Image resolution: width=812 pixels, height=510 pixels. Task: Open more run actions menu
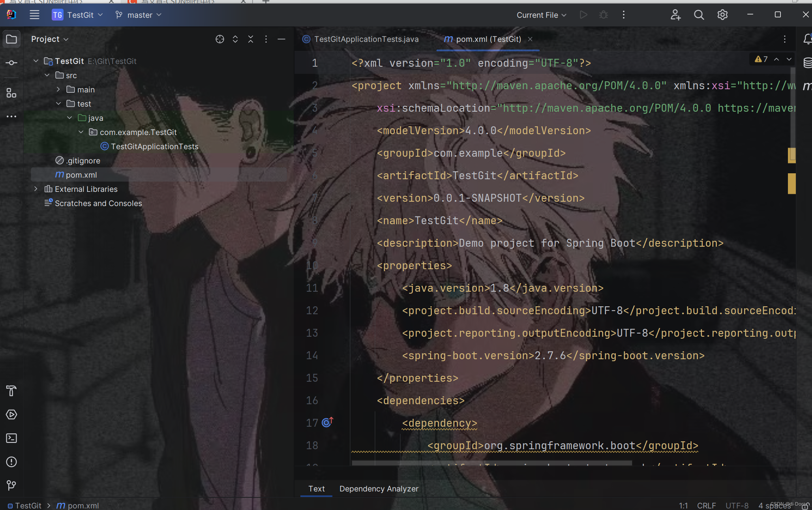pyautogui.click(x=624, y=15)
